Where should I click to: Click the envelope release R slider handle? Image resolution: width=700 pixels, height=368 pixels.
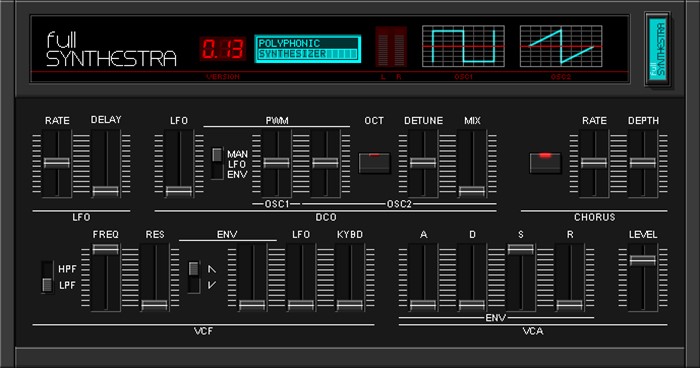point(570,305)
